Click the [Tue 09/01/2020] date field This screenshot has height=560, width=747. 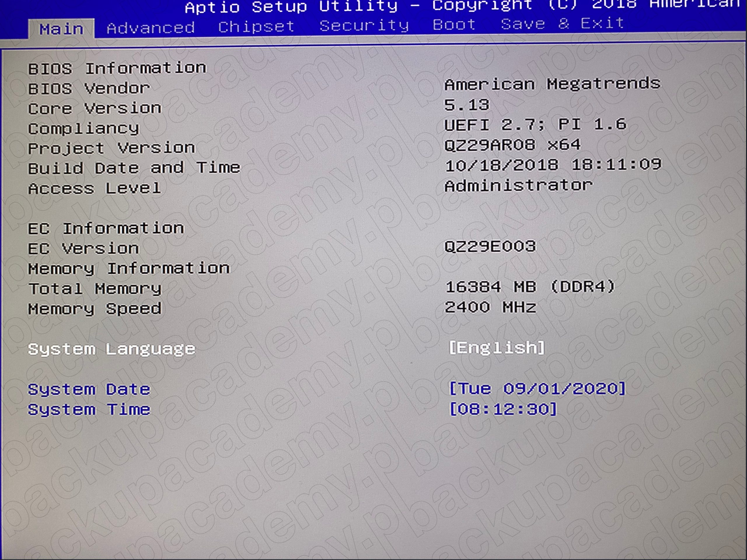click(x=537, y=388)
